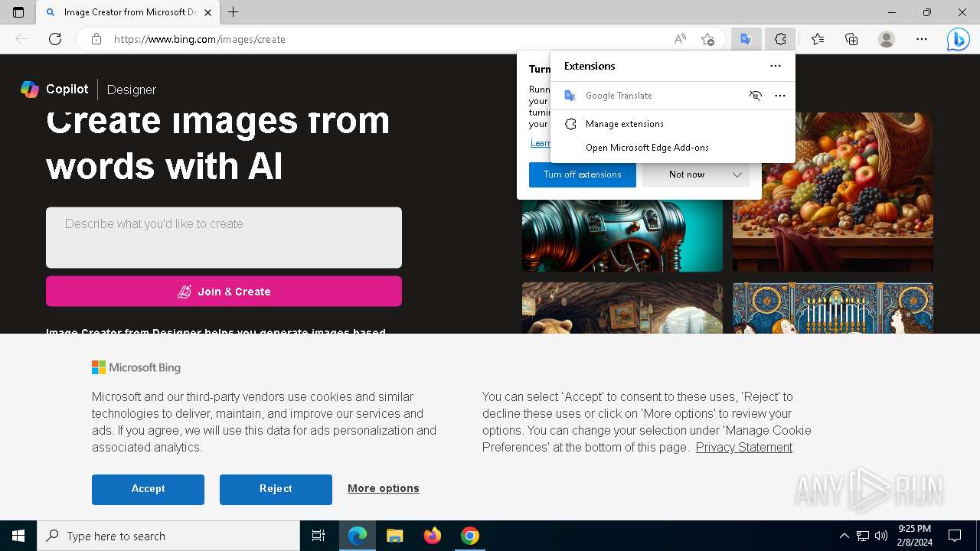Screen dimensions: 980x551
Task: Open the clock showing 9:25 PM
Action: pos(914,536)
